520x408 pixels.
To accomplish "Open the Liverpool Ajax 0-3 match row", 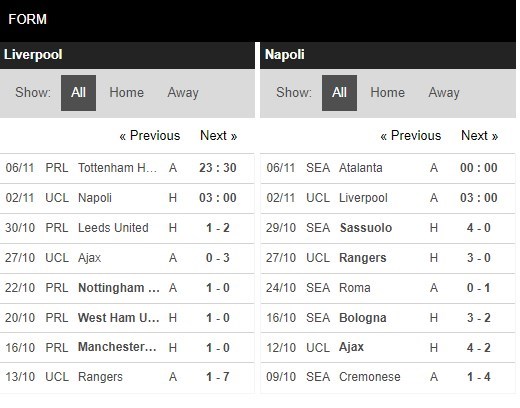I will (x=127, y=258).
